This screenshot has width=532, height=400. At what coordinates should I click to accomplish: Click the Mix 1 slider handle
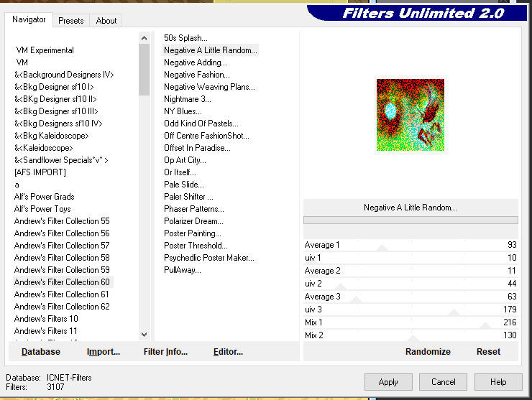tap(485, 325)
